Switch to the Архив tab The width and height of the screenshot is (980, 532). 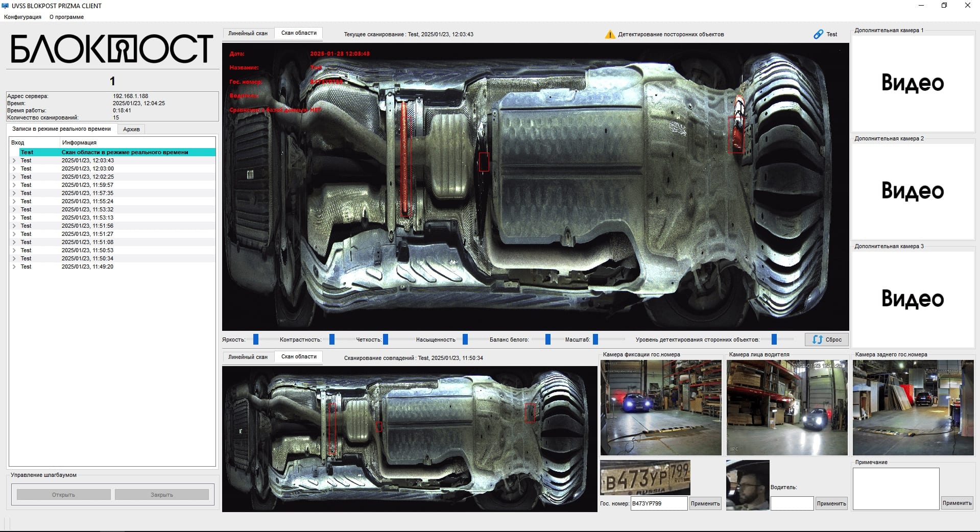click(x=131, y=129)
